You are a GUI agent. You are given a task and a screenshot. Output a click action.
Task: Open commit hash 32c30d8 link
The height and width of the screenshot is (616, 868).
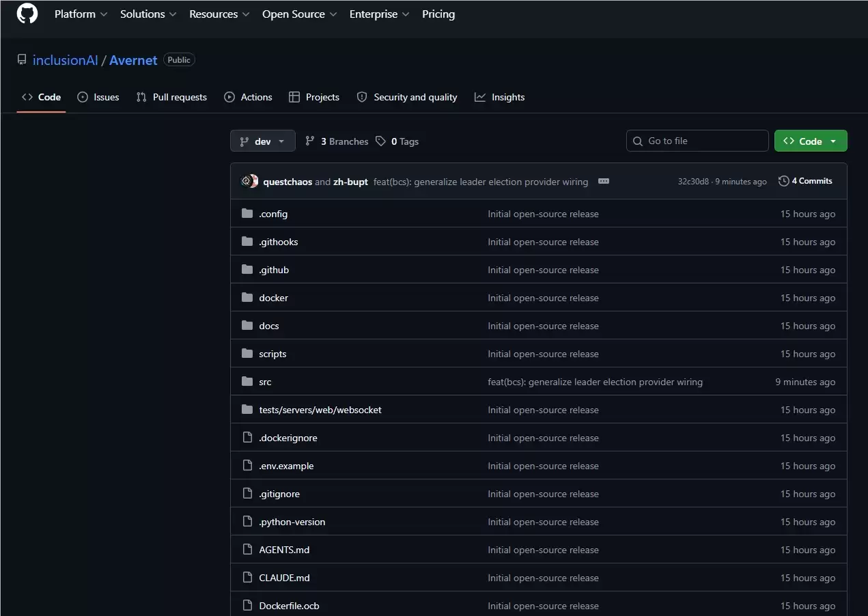pyautogui.click(x=693, y=182)
